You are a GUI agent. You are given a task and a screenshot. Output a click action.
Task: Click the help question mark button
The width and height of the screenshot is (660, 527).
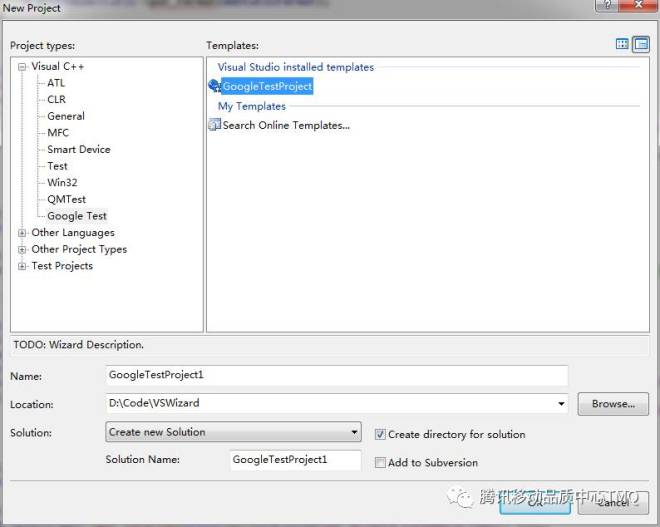coord(607,5)
